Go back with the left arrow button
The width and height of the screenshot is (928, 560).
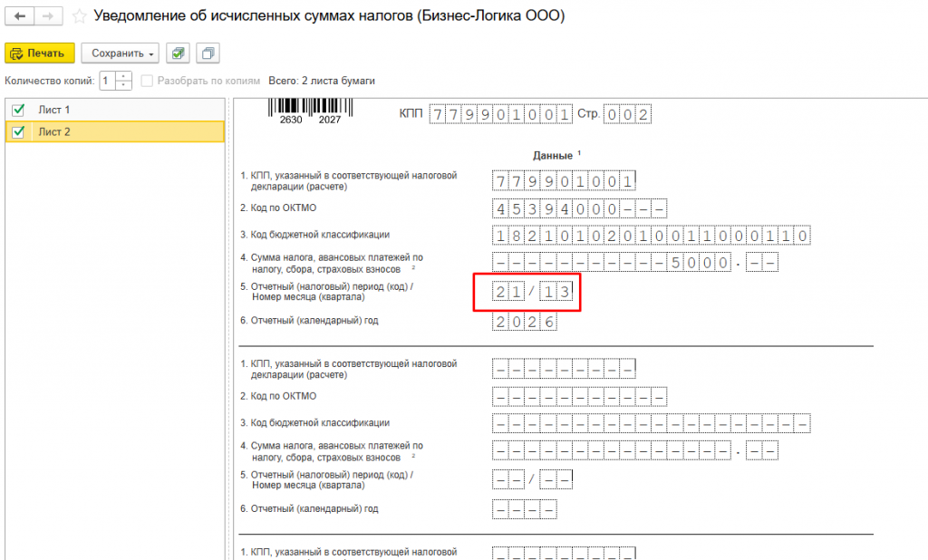[20, 16]
